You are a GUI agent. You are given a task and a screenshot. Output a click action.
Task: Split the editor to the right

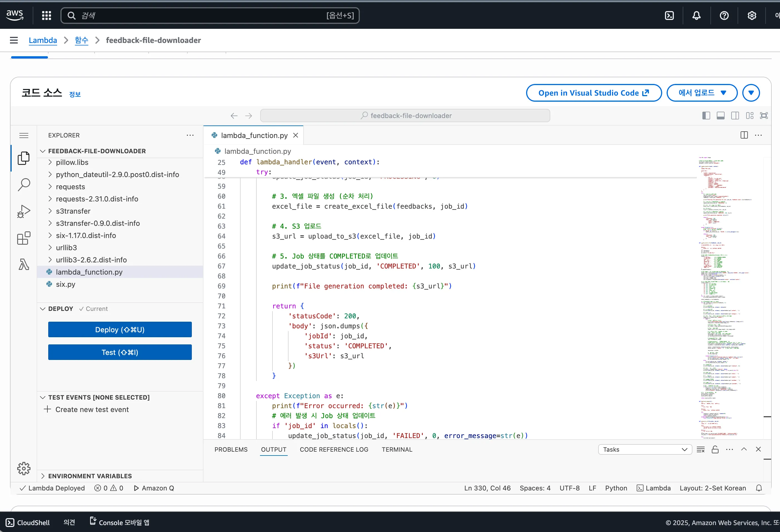tap(744, 135)
